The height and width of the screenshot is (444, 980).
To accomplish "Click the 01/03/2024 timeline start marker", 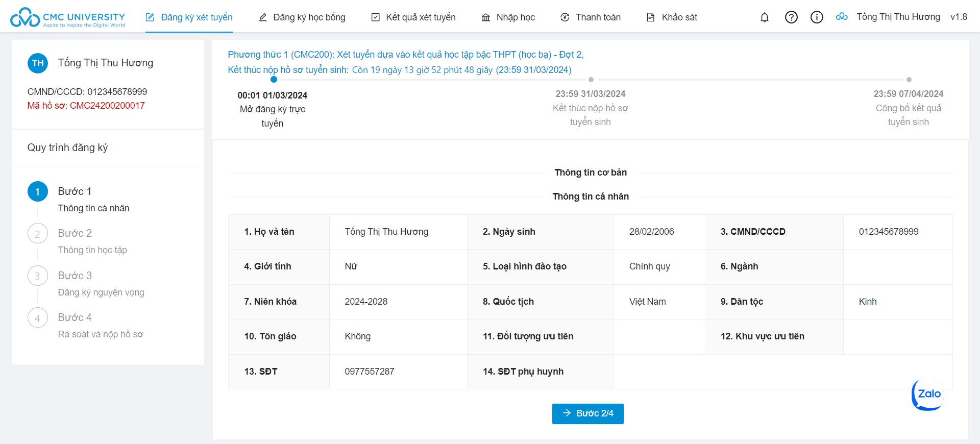I will [274, 80].
